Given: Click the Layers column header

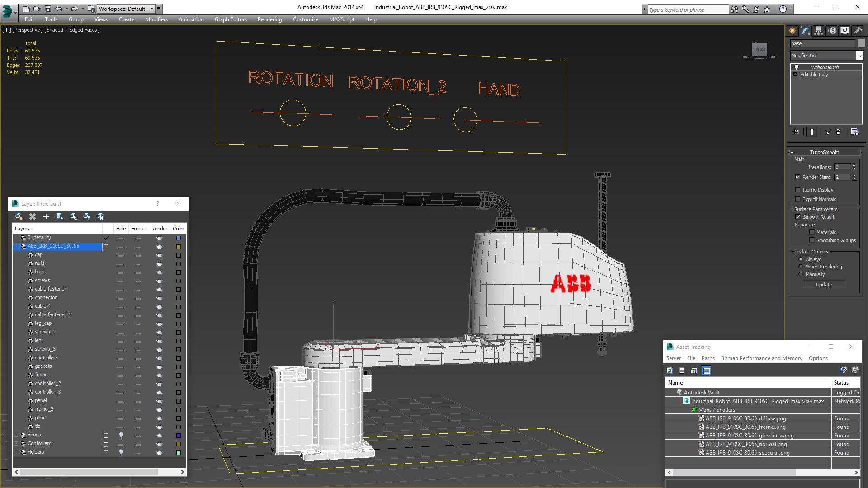Looking at the screenshot, I should [x=57, y=229].
